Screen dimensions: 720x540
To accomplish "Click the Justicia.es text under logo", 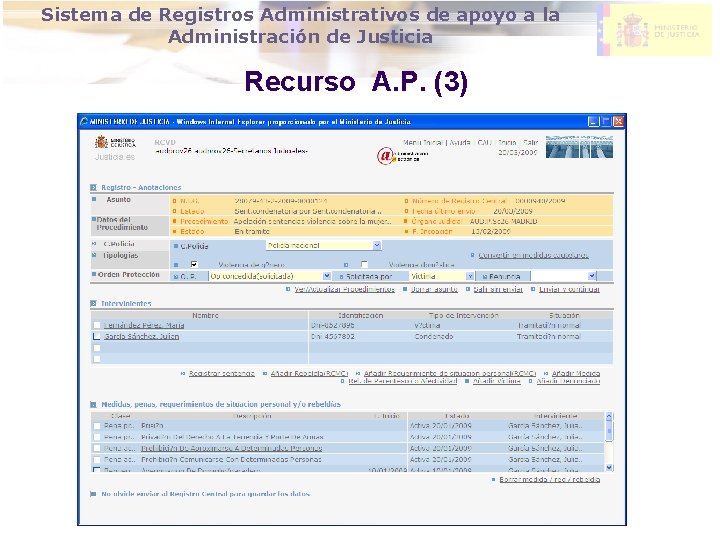I will pos(115,157).
